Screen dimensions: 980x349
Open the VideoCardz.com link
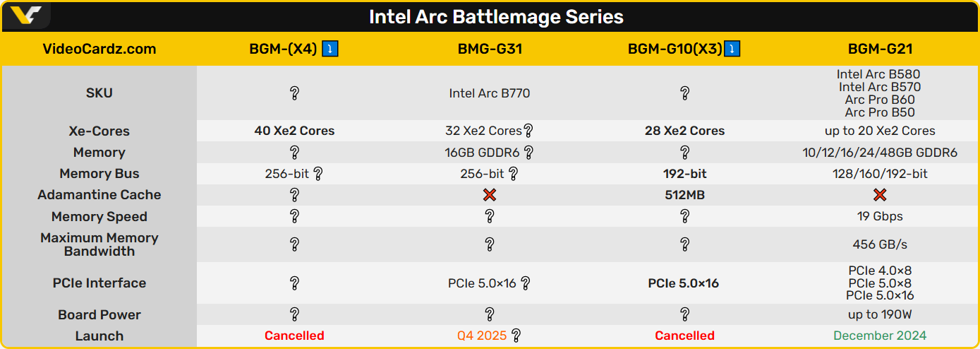[x=99, y=49]
